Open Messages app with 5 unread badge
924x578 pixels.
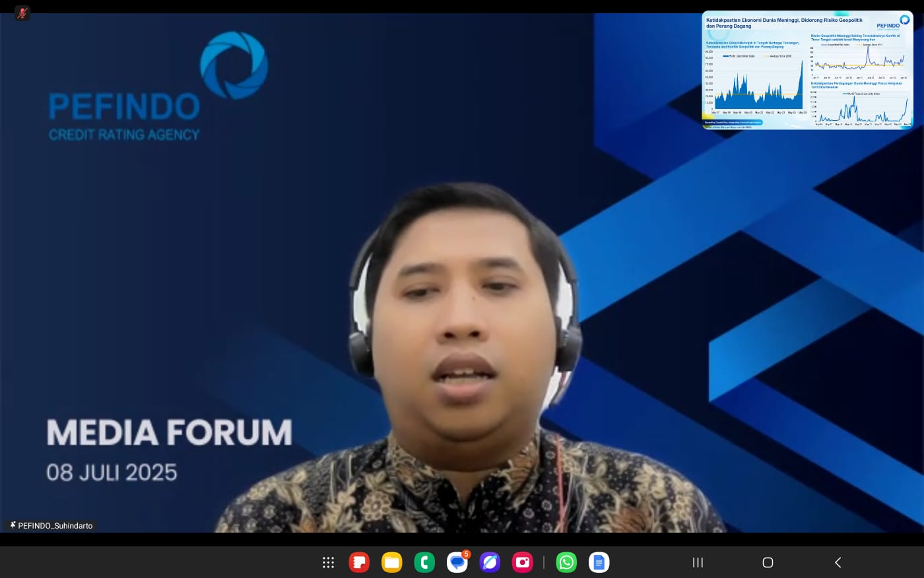pos(457,562)
